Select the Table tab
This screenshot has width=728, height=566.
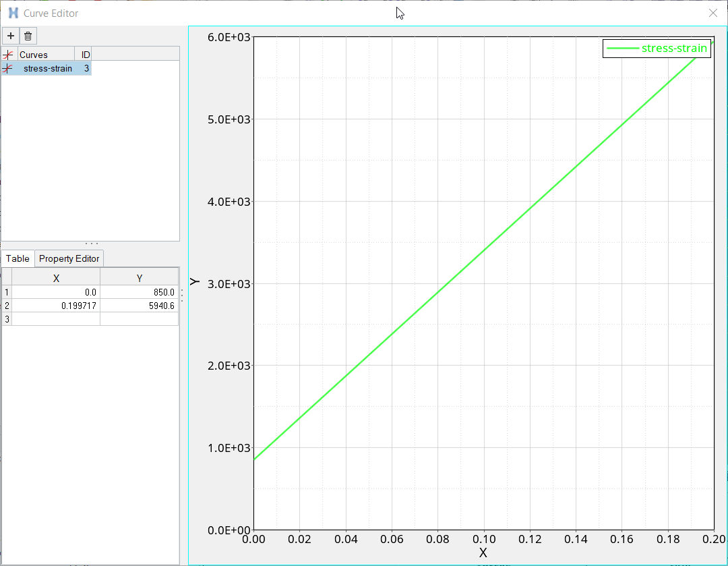click(18, 259)
